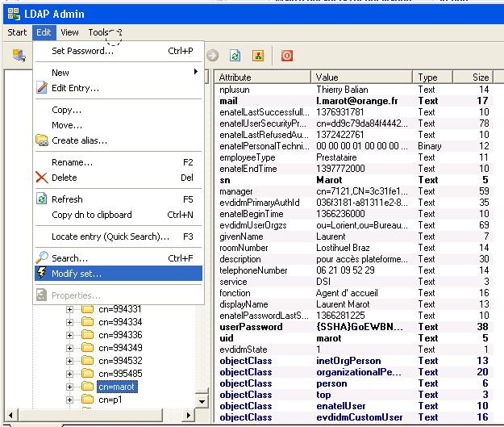Expand the cn=marot tree node
Viewport: 504px width, 427px height.
[x=70, y=387]
